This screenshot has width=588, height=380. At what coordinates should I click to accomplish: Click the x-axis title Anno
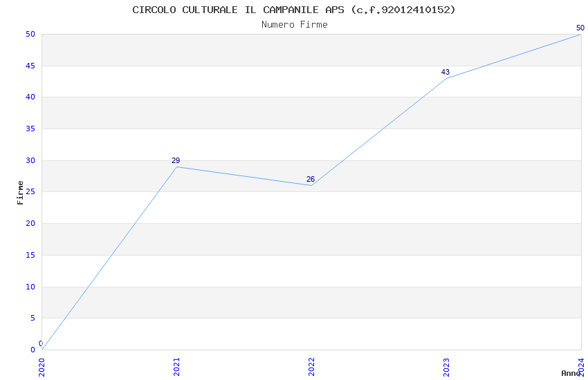(x=571, y=373)
